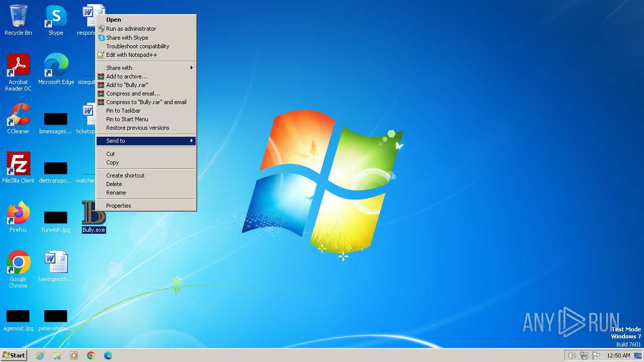Select the Microsoft Edge desktop shortcut

pos(56,69)
